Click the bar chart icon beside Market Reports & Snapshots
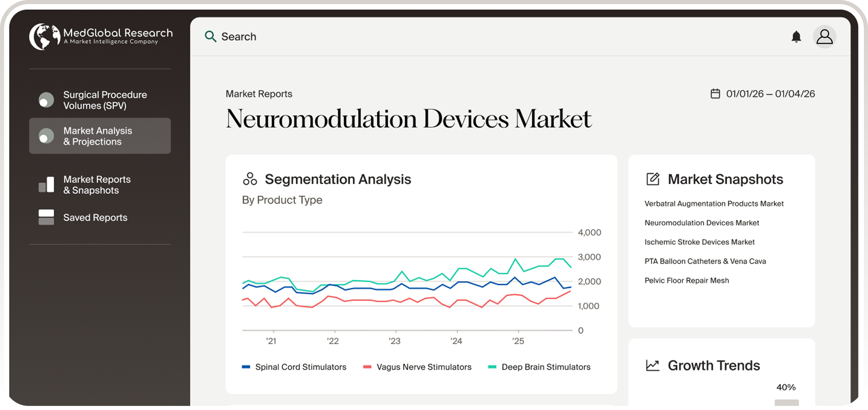This screenshot has height=410, width=868. (x=46, y=185)
